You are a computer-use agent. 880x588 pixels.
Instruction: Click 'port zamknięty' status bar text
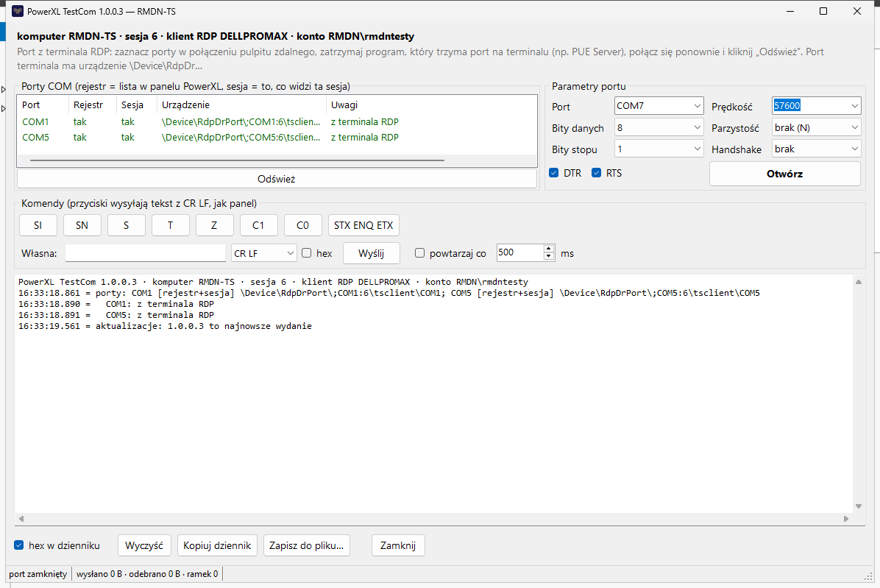[x=38, y=574]
